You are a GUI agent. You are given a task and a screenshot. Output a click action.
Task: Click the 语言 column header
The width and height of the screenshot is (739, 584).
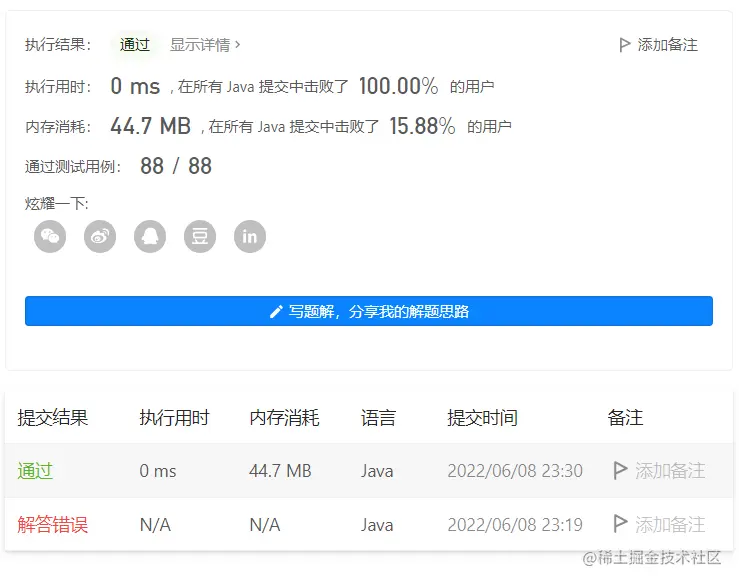(378, 418)
